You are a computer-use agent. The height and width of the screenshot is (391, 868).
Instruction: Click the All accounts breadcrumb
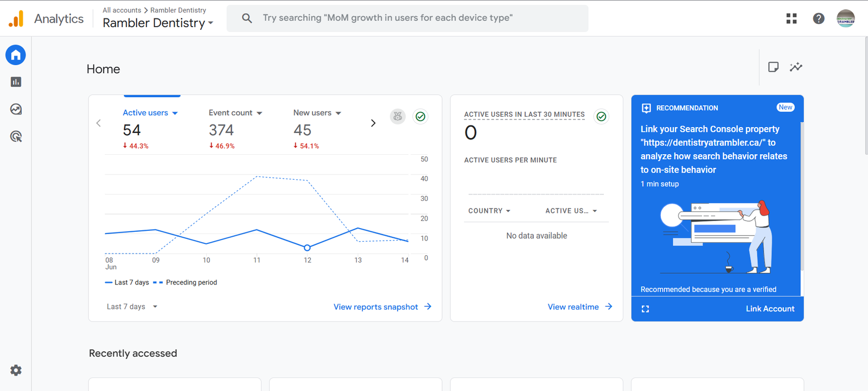[x=122, y=10]
